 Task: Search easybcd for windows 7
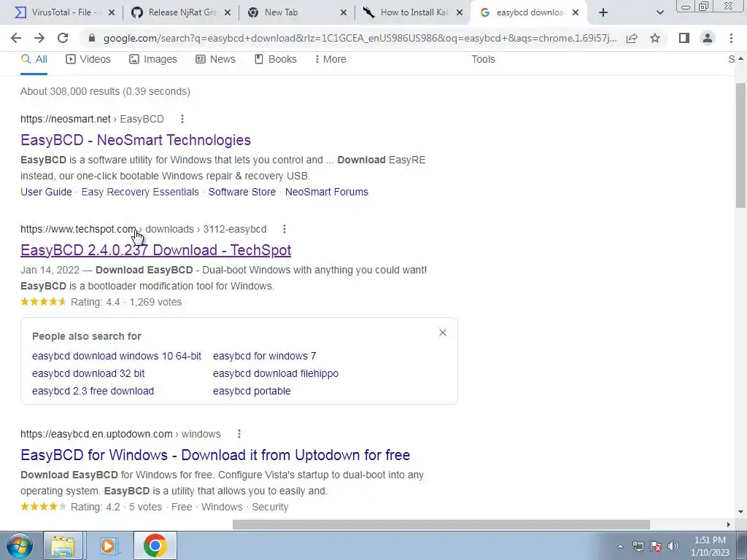tap(264, 356)
